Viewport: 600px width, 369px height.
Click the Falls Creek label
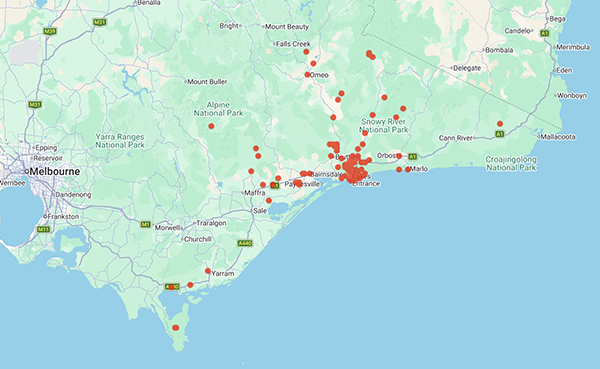point(293,44)
